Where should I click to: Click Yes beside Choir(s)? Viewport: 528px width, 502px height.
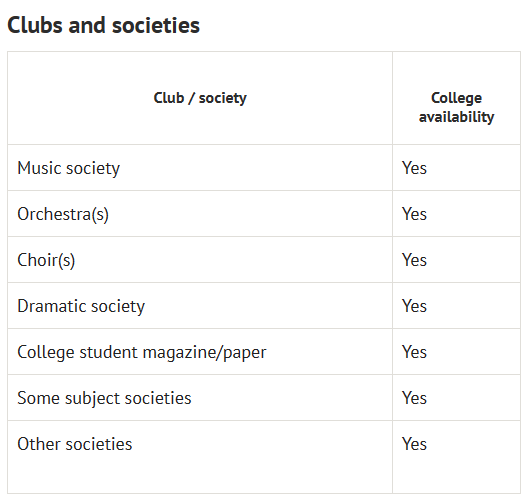tap(414, 260)
